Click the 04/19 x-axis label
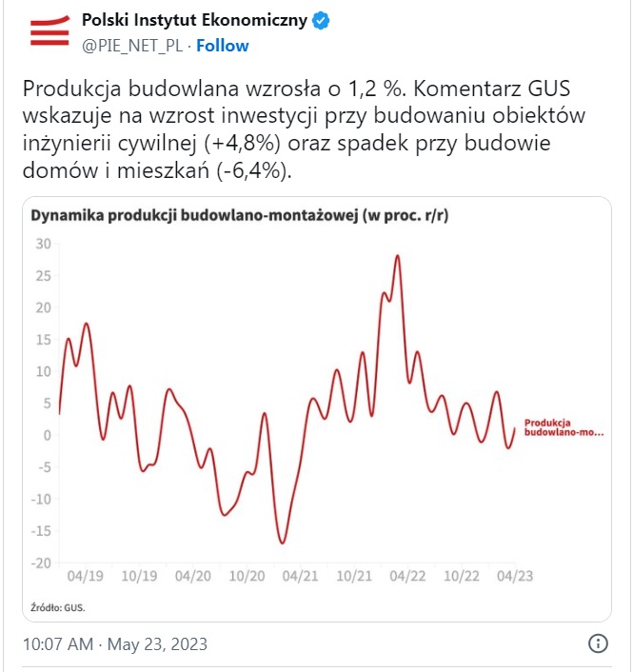 point(86,576)
